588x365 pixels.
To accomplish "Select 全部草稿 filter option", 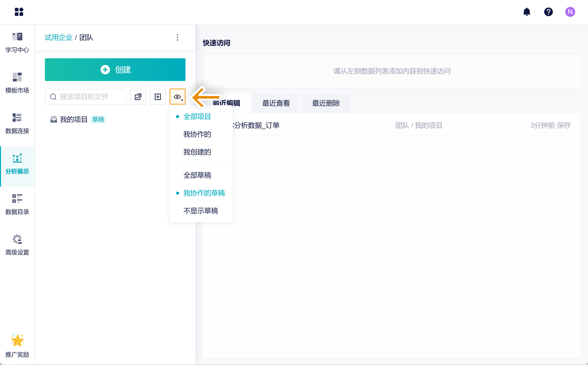I will 197,175.
